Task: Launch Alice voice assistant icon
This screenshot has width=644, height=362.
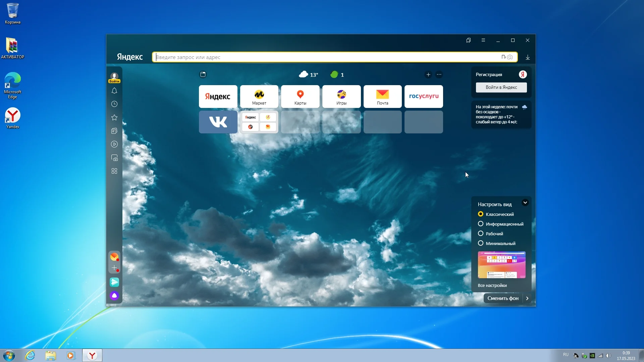Action: pos(114,296)
